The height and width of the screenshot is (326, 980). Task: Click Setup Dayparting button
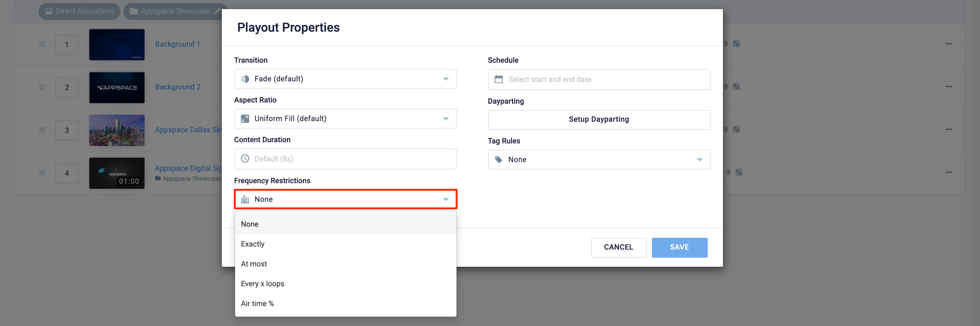click(599, 119)
